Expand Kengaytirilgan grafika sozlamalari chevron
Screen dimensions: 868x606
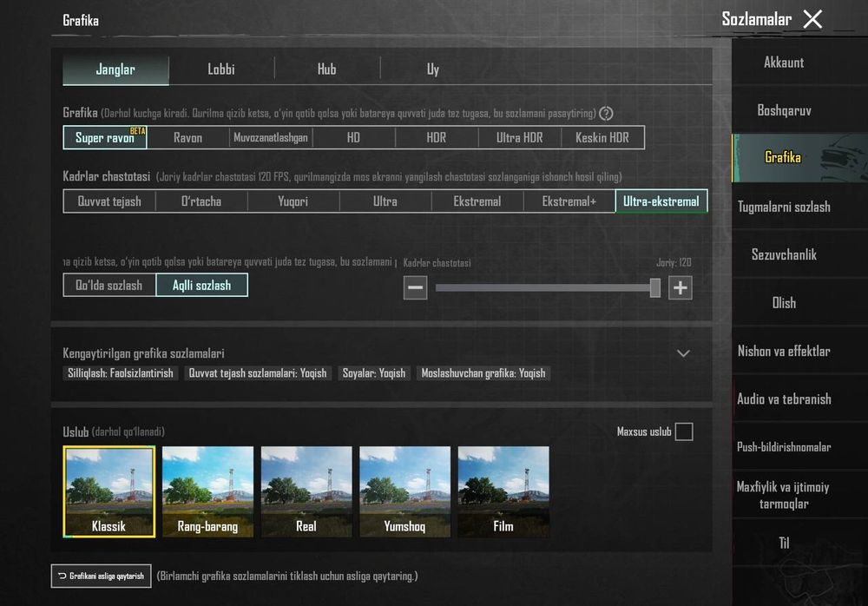[683, 353]
